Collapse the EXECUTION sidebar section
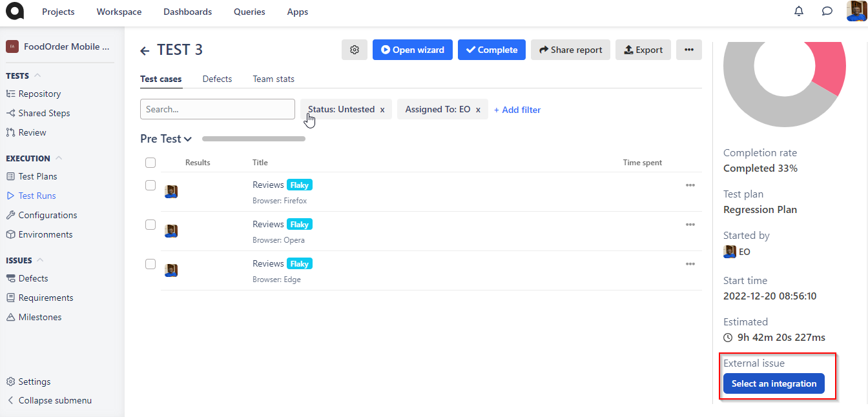The image size is (868, 417). (x=59, y=158)
